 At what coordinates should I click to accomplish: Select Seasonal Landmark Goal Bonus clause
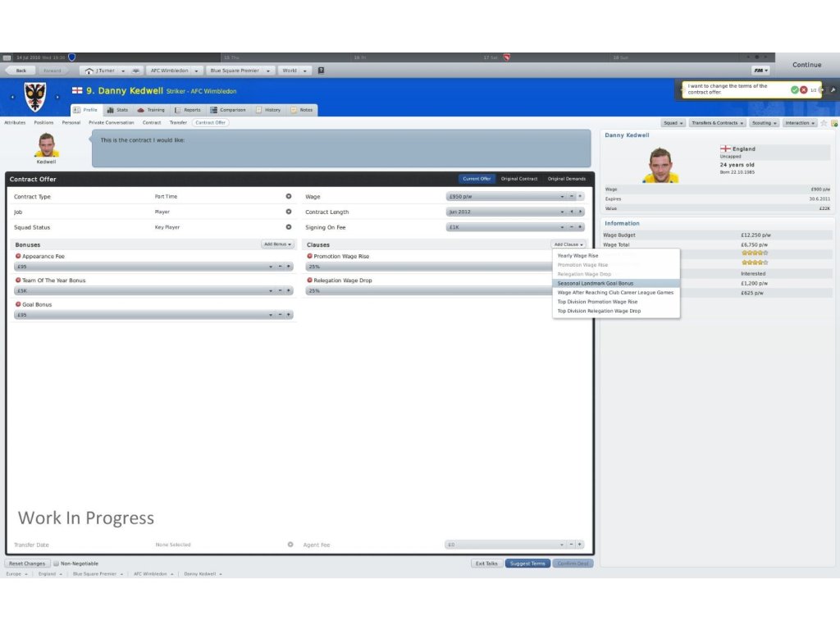point(616,283)
